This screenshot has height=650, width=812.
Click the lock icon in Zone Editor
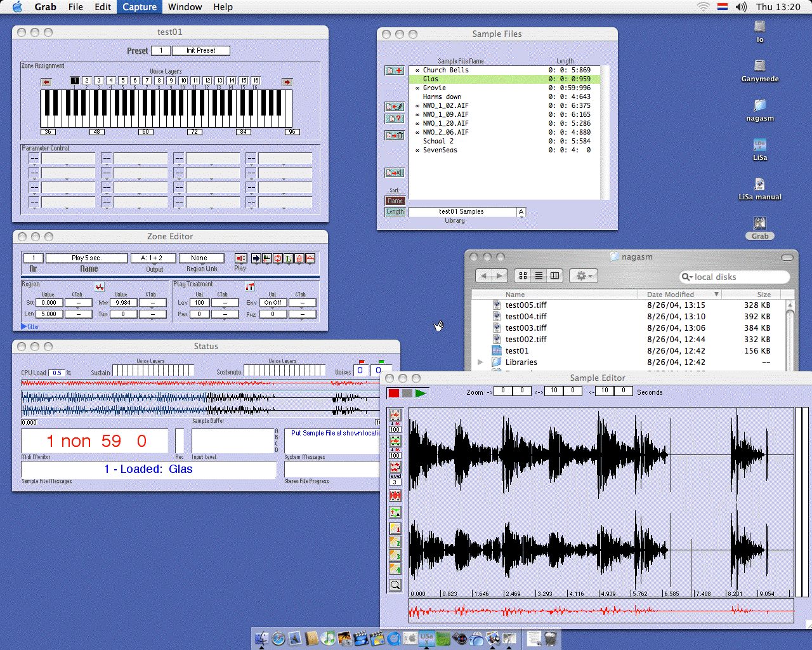pos(299,258)
